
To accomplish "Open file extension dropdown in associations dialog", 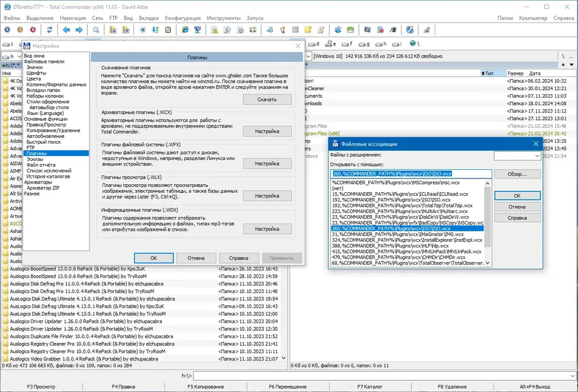I will 517,156.
